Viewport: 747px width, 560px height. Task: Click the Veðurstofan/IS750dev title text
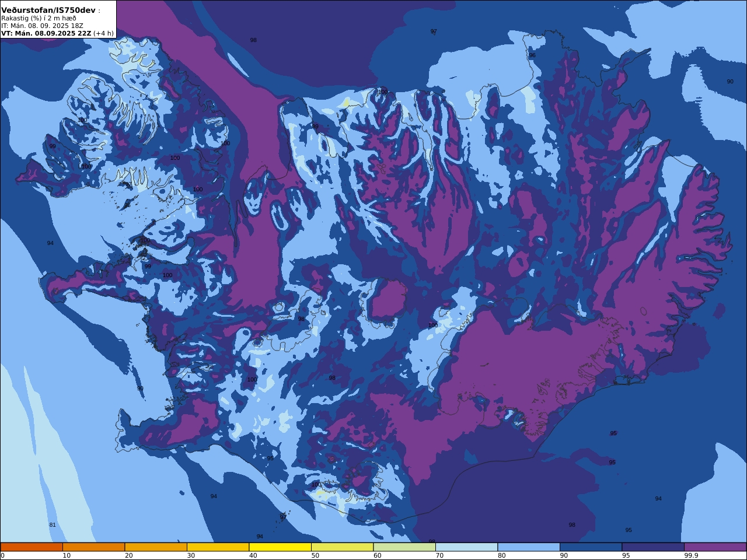(48, 10)
